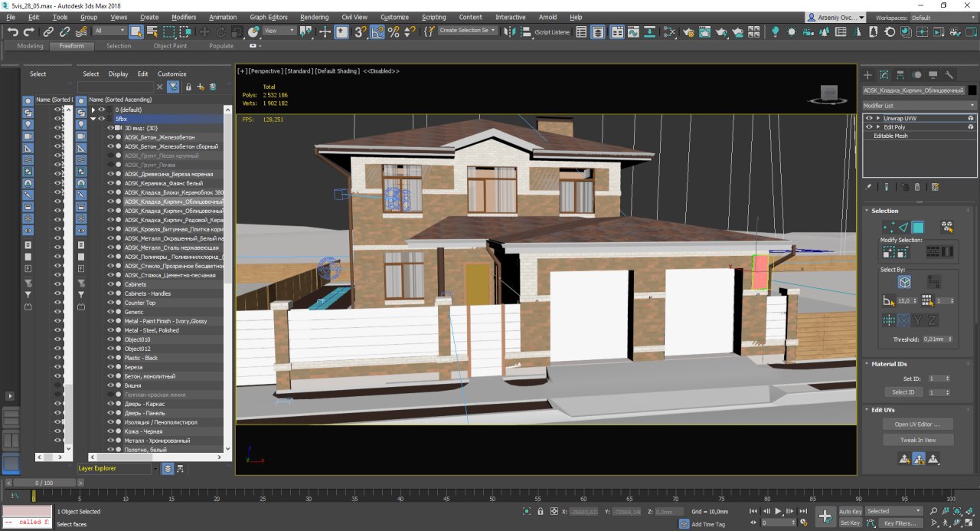The image size is (980, 531).
Task: Open the Rendering menu
Action: tap(314, 17)
